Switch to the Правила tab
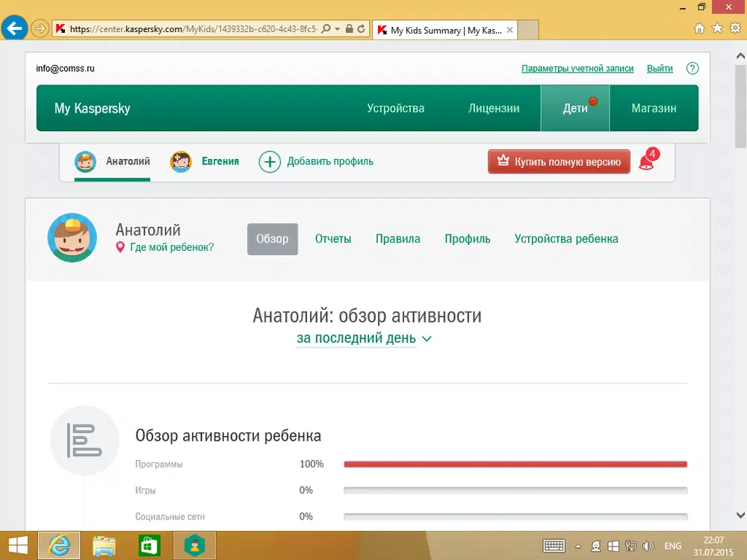 point(398,239)
